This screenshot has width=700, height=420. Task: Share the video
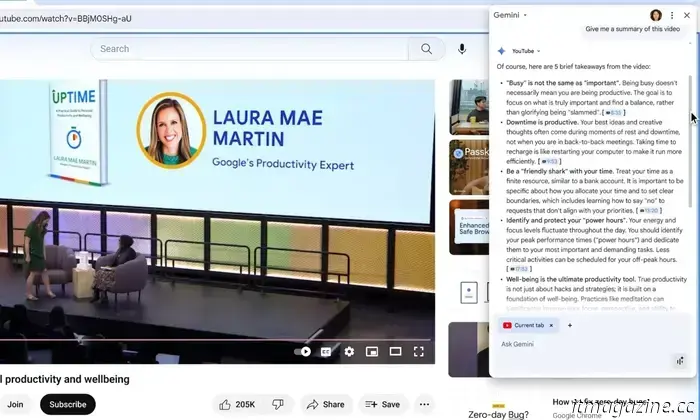click(x=325, y=404)
